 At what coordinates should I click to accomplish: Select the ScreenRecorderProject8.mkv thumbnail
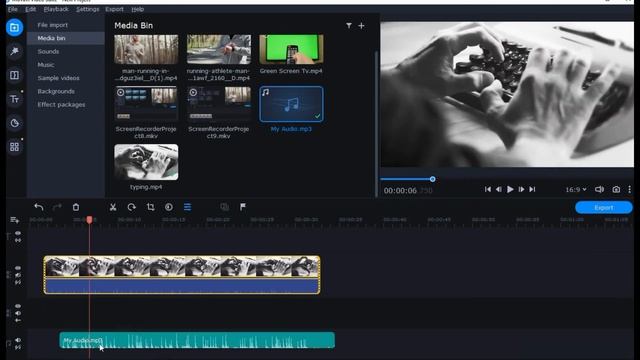[146, 104]
